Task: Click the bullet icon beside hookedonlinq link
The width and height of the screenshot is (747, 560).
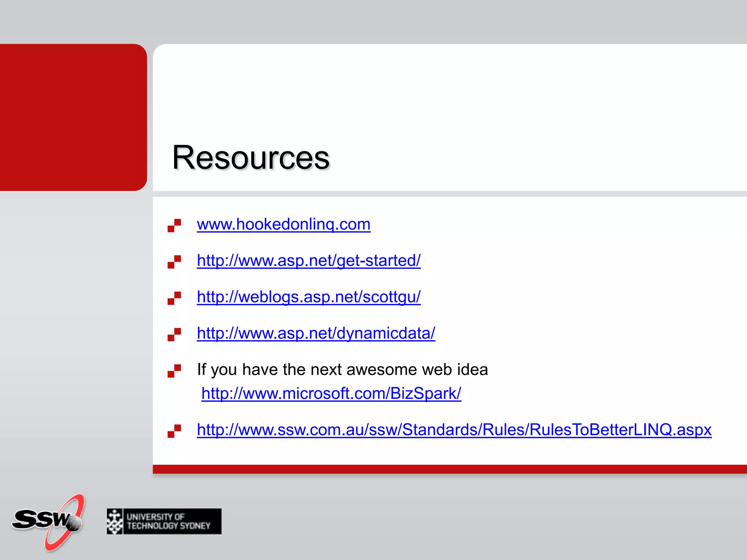Action: pyautogui.click(x=174, y=225)
